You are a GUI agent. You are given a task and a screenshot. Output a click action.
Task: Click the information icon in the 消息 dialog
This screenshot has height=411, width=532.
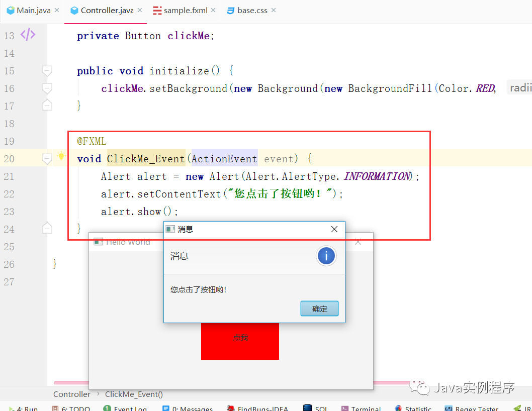point(326,256)
